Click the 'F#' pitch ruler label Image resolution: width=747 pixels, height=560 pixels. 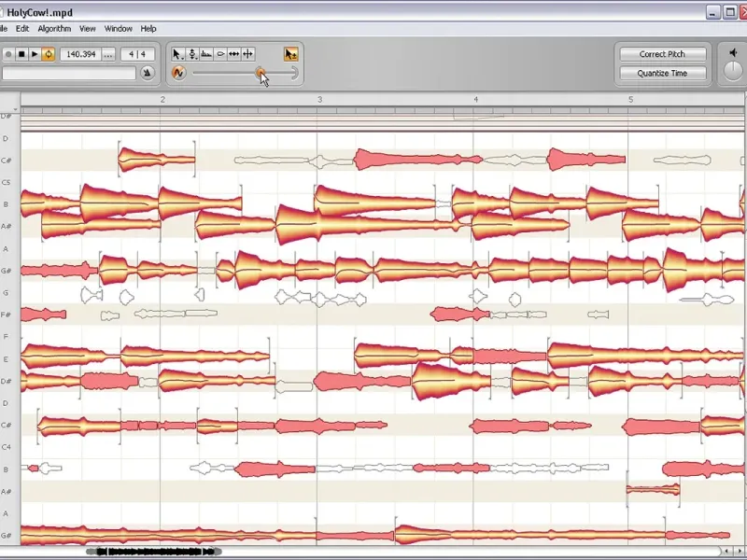click(6, 315)
